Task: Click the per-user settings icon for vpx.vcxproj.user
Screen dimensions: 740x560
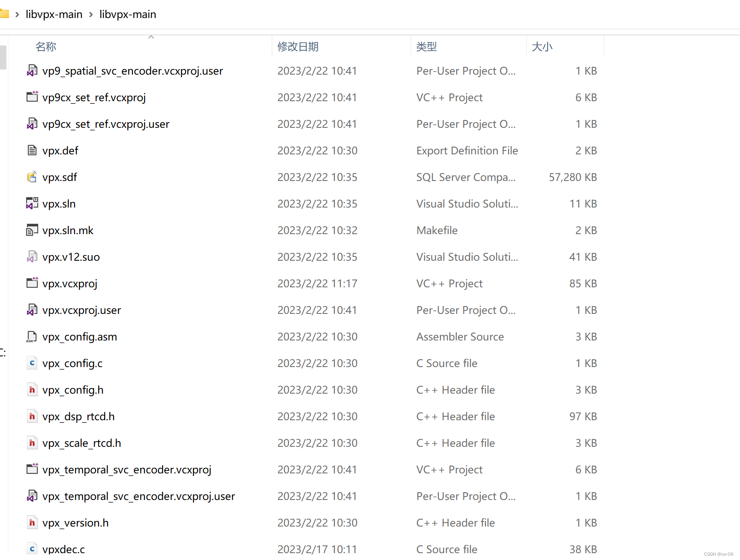Action: point(32,310)
